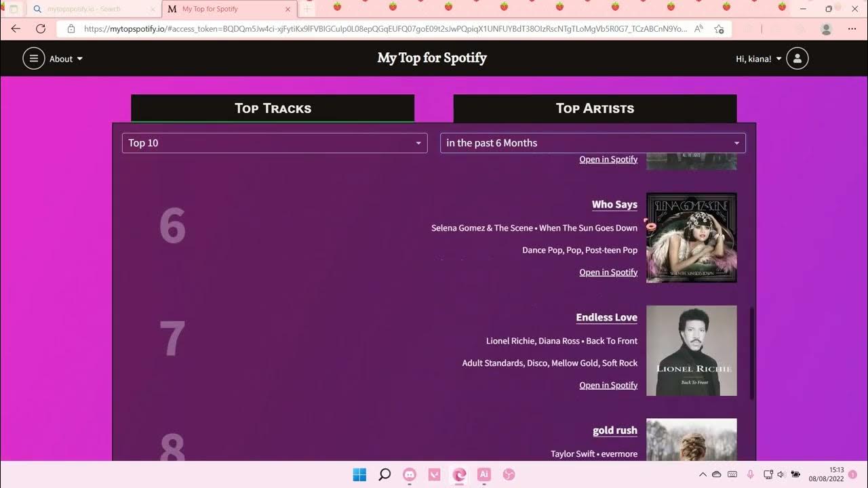Open the Top 10 count dropdown

(275, 143)
